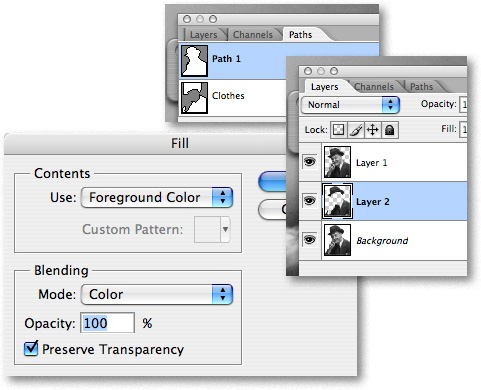This screenshot has height=390, width=481.
Task: Hide Layer 1 using its eye icon
Action: click(x=310, y=162)
